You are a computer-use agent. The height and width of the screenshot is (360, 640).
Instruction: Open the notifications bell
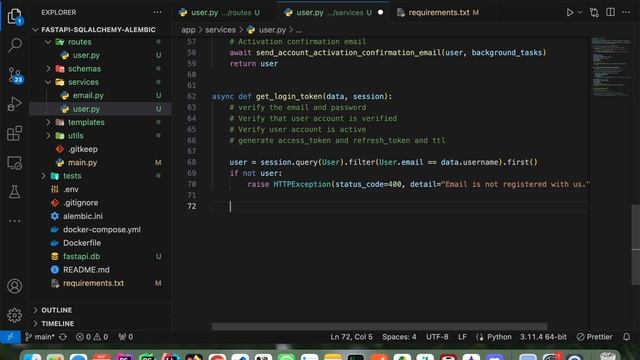click(627, 337)
